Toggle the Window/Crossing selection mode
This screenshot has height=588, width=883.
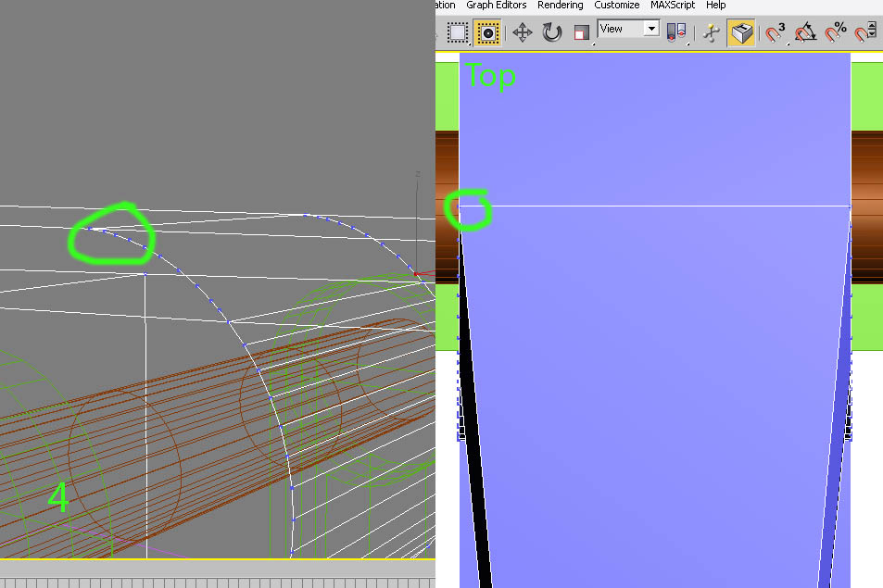point(487,32)
